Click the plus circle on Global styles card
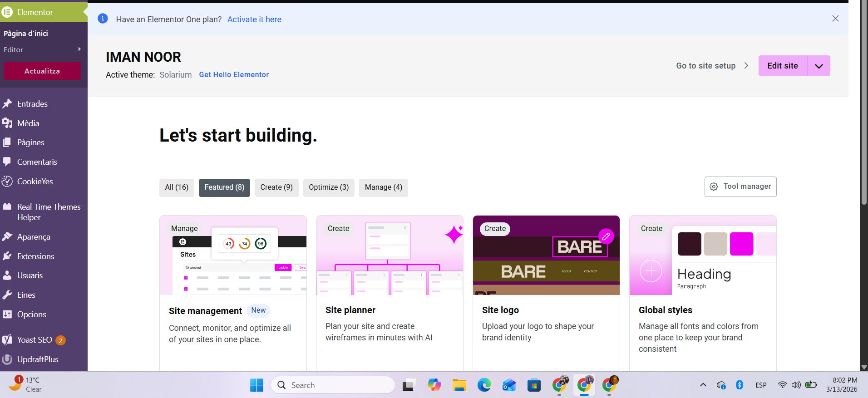868x398 pixels. (651, 271)
